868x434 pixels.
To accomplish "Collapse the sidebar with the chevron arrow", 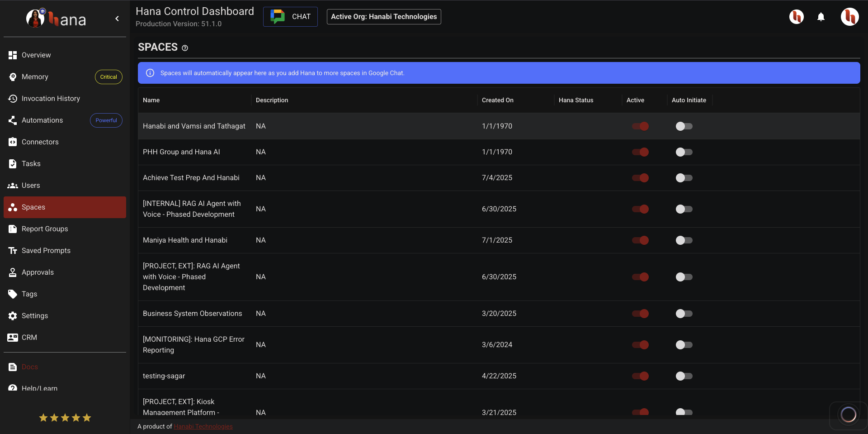I will (x=117, y=19).
